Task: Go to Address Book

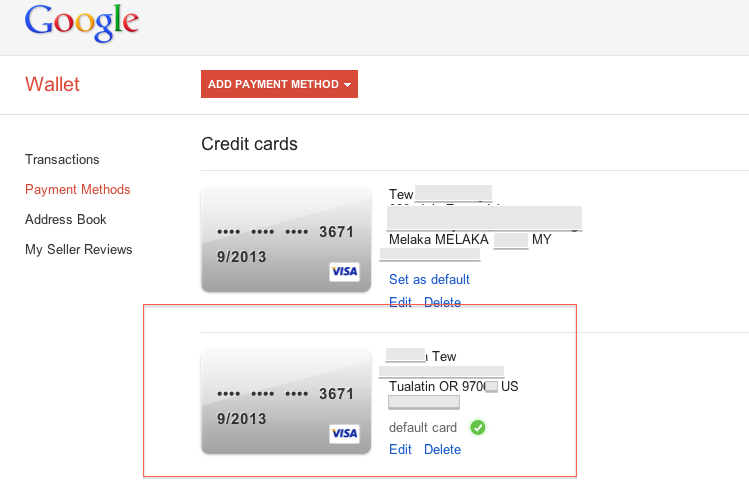Action: click(65, 219)
